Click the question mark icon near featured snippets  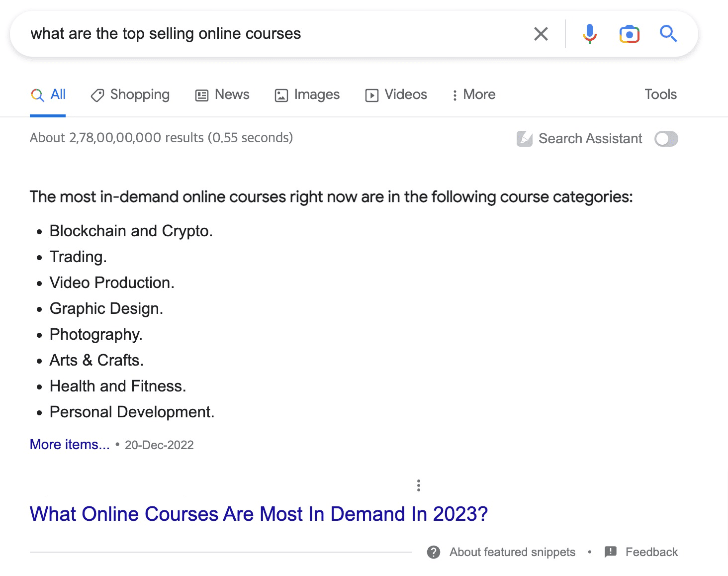click(x=434, y=552)
